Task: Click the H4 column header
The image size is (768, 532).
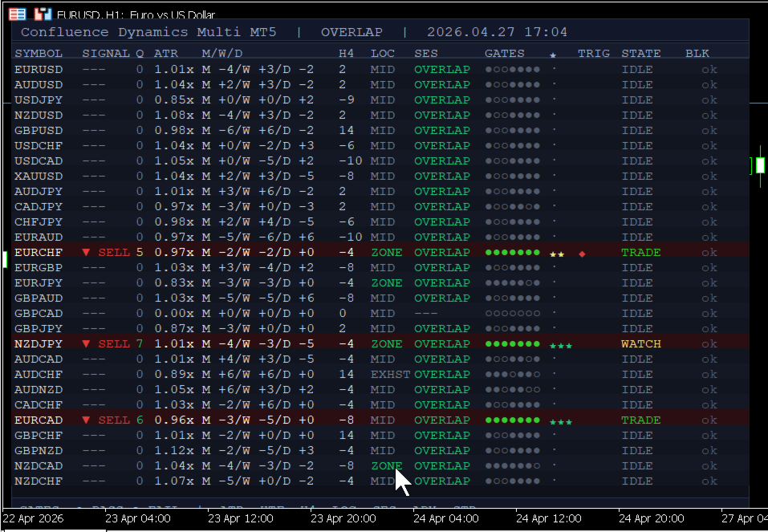Action: [x=347, y=54]
